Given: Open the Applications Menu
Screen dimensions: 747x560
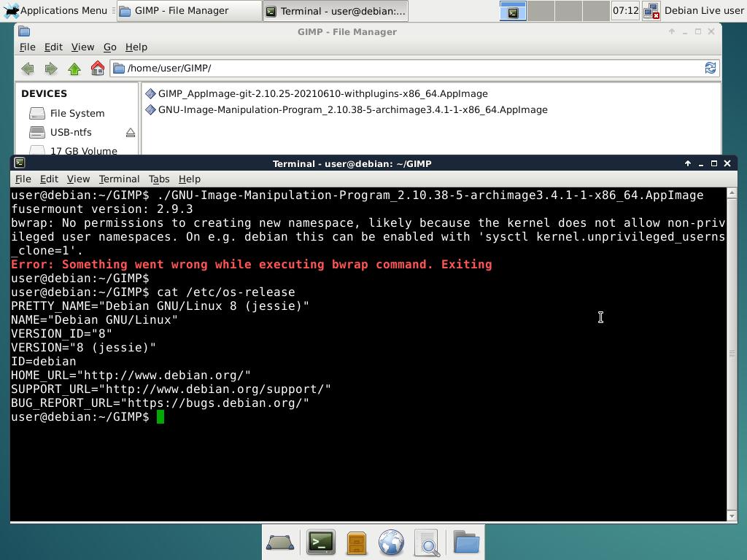Looking at the screenshot, I should coord(55,10).
